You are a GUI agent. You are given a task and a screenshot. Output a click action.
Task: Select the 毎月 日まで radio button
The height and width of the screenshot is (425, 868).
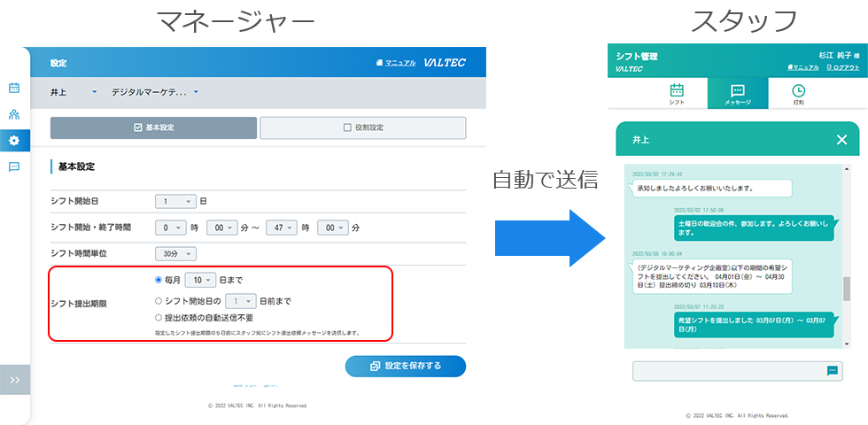pos(159,281)
